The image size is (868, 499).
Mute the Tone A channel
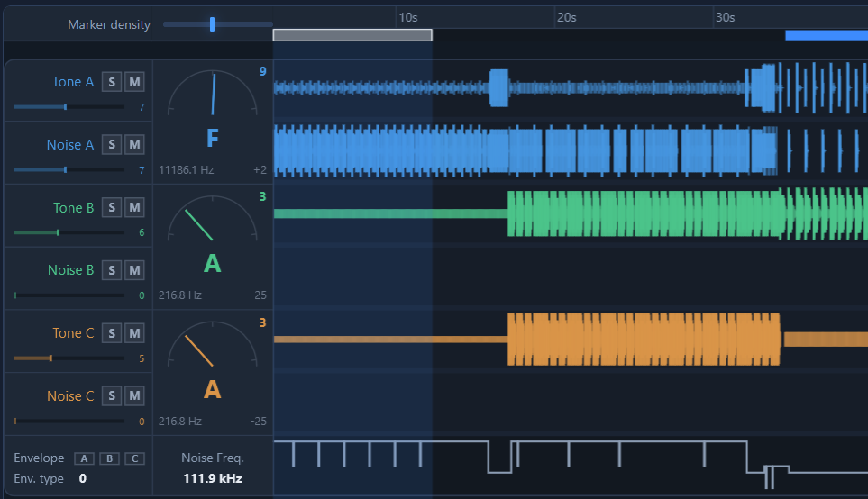pyautogui.click(x=134, y=82)
